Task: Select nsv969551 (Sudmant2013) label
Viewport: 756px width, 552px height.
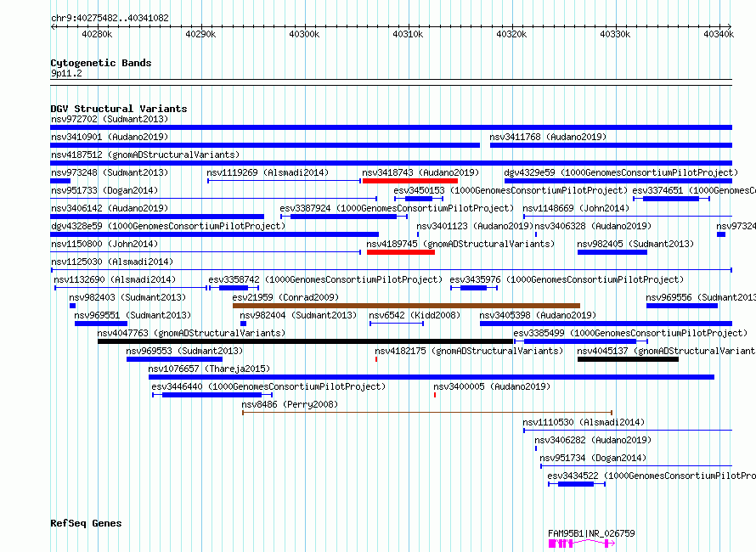Action: (x=133, y=315)
